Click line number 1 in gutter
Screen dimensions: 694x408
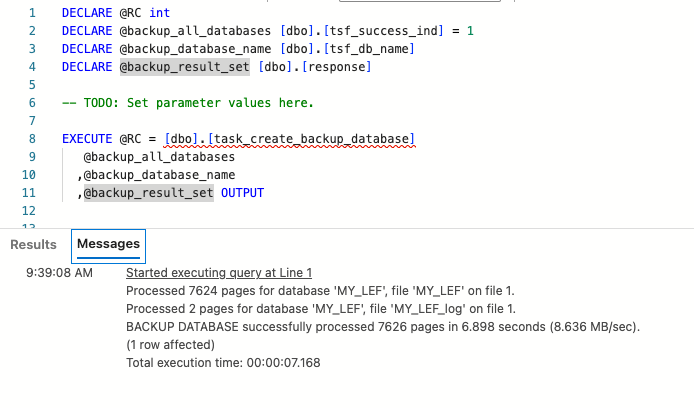tap(32, 13)
